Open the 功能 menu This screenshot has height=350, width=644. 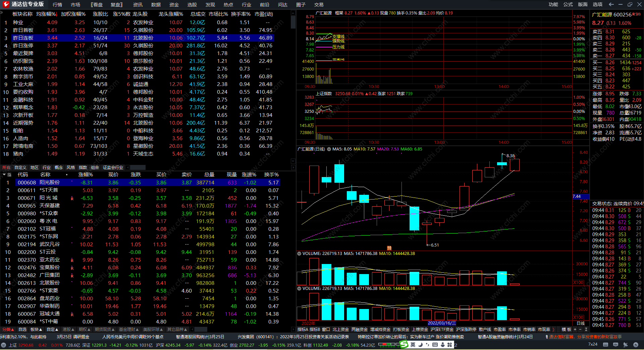[553, 4]
